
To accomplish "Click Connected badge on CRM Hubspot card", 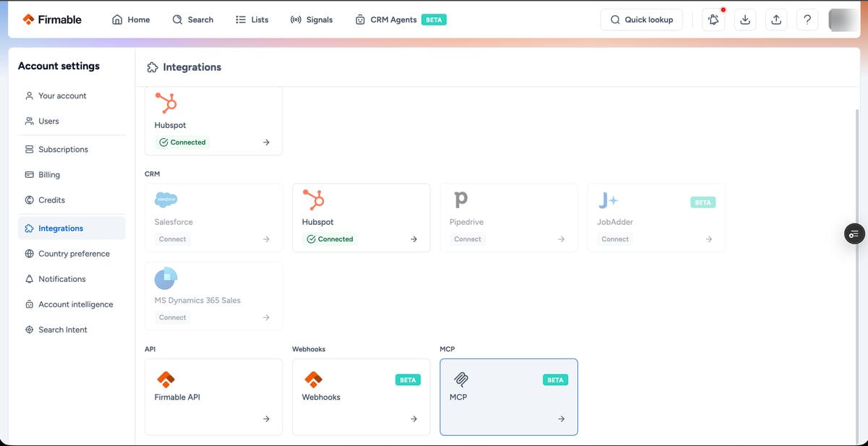I will click(331, 239).
